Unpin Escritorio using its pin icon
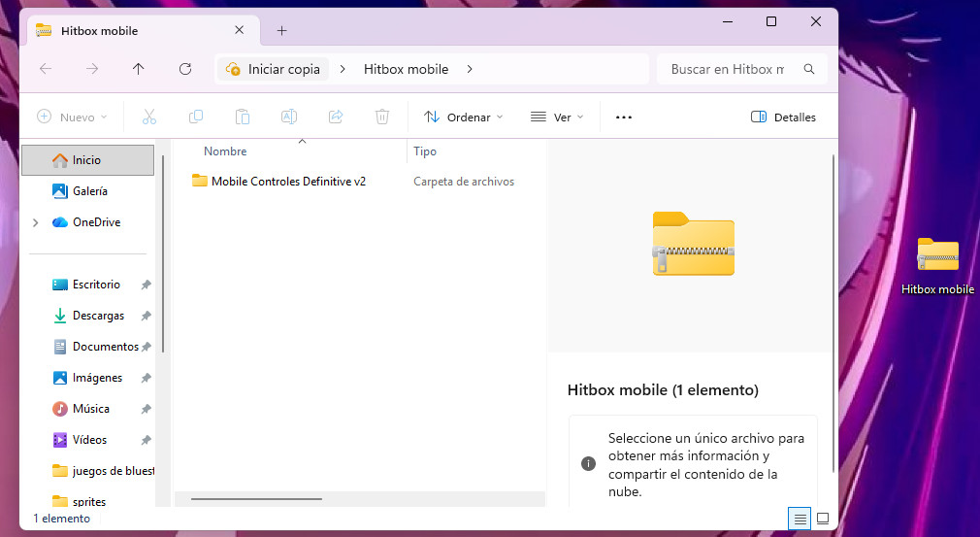The height and width of the screenshot is (537, 980). [146, 285]
